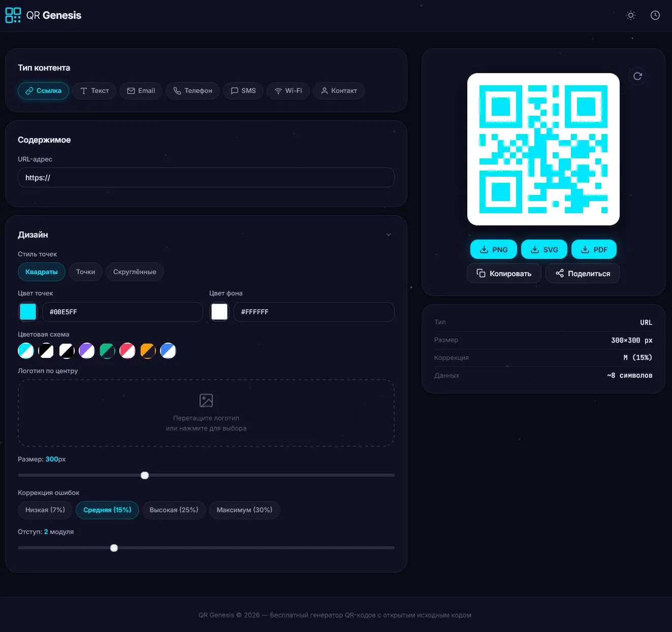Apply the blue color scheme

[x=168, y=351]
